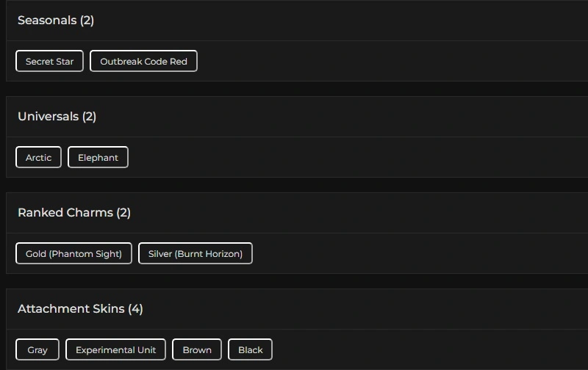This screenshot has width=588, height=370.
Task: Select the Secret Star seasonal tag
Action: click(x=49, y=62)
